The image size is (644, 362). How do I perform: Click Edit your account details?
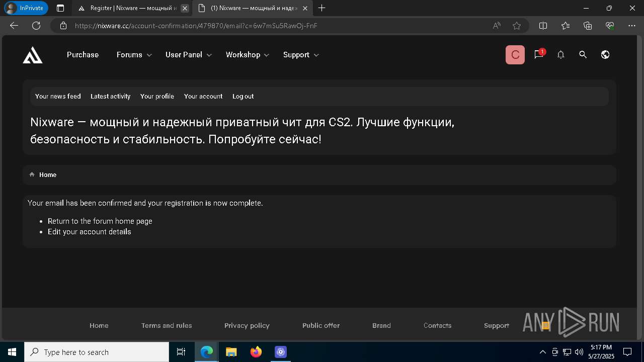[x=90, y=232]
